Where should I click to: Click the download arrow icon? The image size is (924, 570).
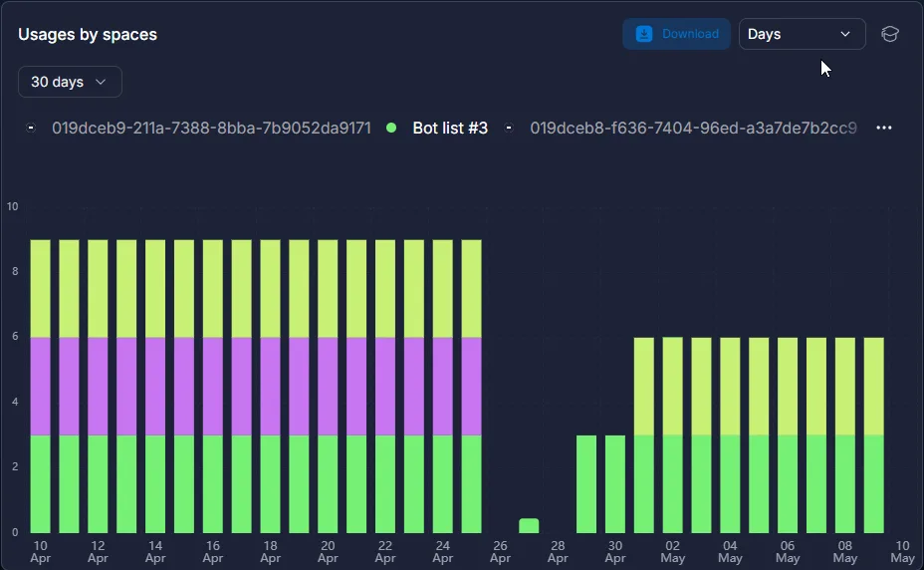[x=644, y=34]
